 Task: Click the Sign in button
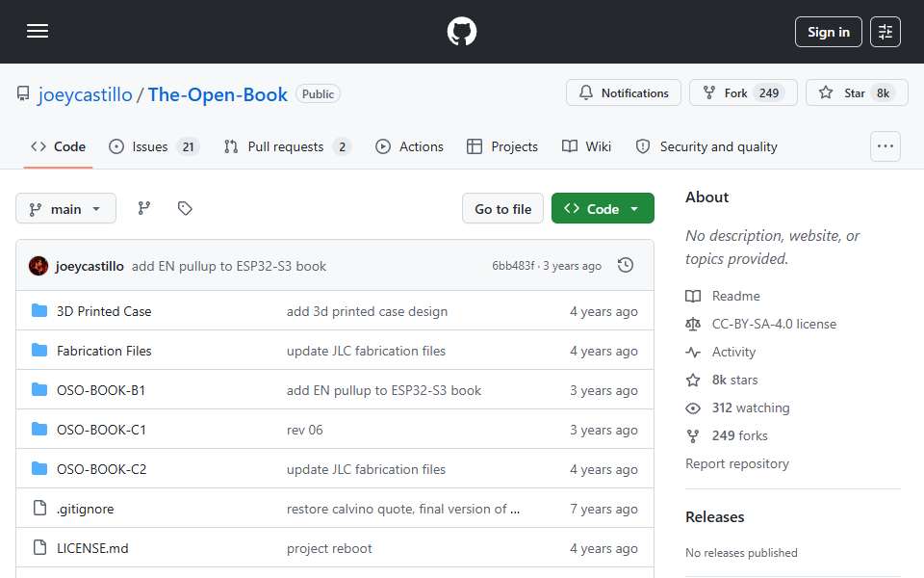click(828, 32)
